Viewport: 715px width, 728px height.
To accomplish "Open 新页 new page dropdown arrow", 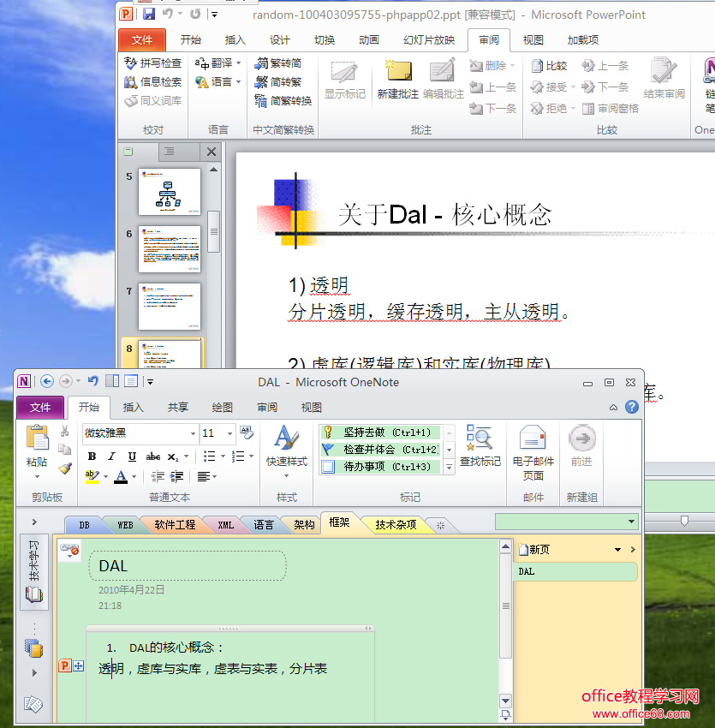I will click(617, 550).
